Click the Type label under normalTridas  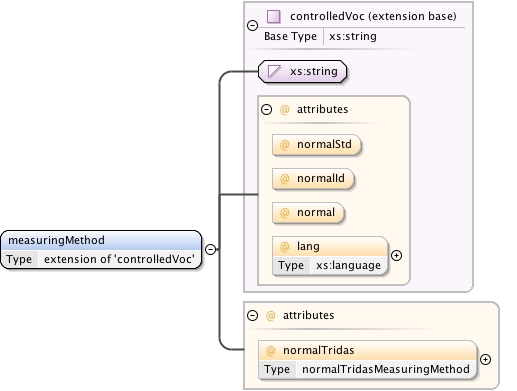[277, 369]
